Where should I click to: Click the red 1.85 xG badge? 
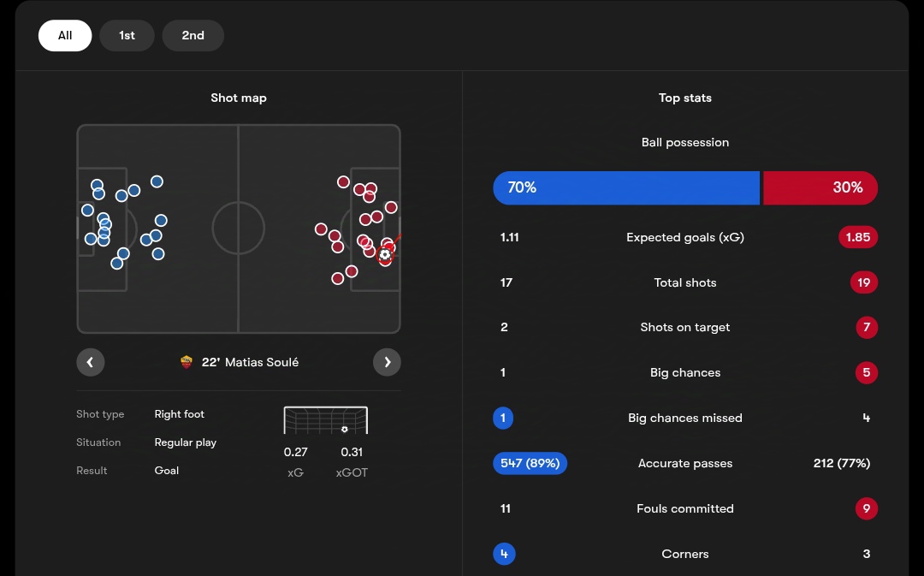click(858, 237)
